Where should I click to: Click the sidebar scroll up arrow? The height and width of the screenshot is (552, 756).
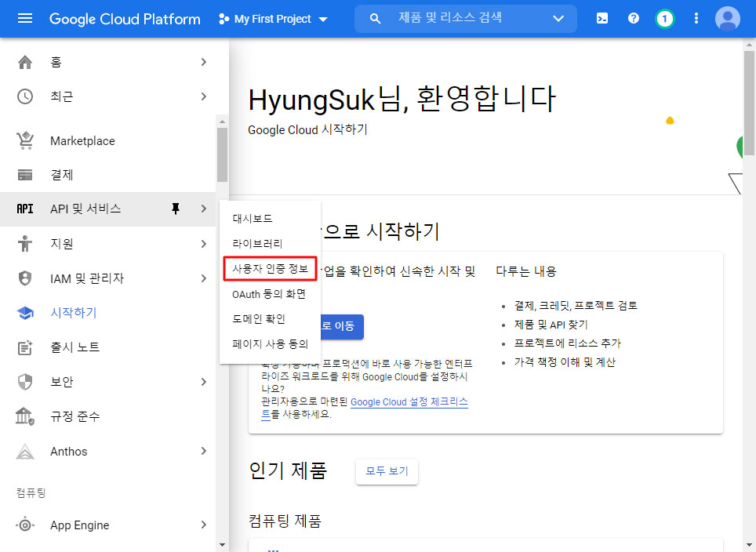pyautogui.click(x=222, y=122)
